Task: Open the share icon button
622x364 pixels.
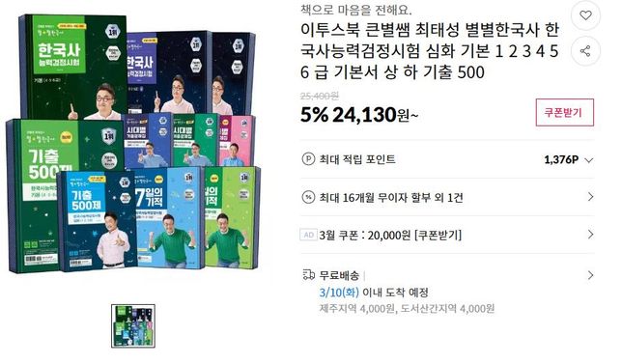Action: pyautogui.click(x=585, y=51)
